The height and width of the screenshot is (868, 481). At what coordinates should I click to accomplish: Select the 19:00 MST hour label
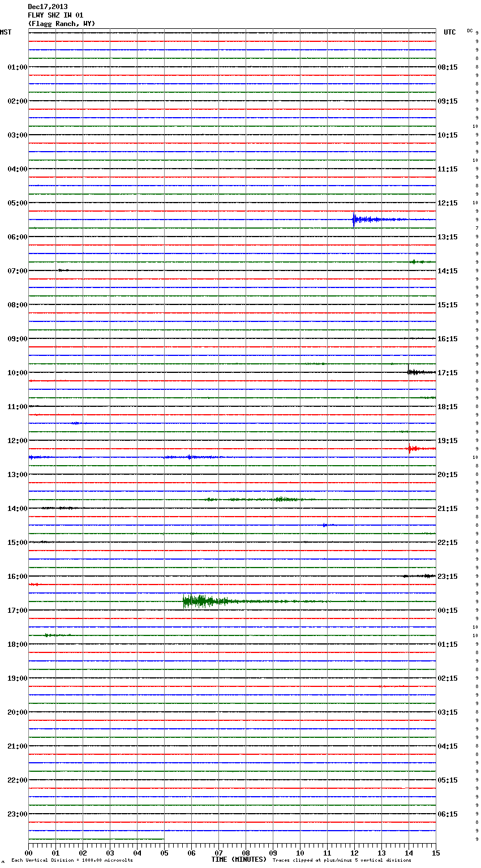click(x=17, y=678)
